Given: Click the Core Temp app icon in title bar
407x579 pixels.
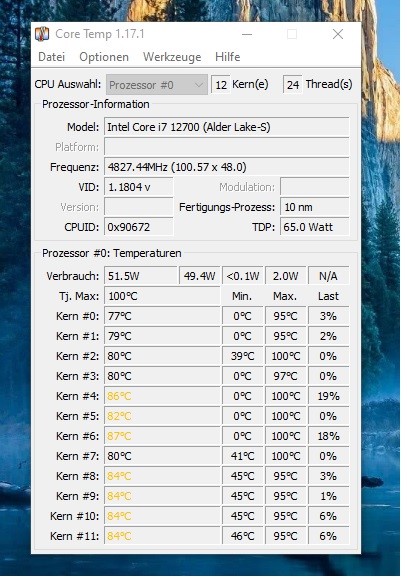Looking at the screenshot, I should [x=42, y=34].
